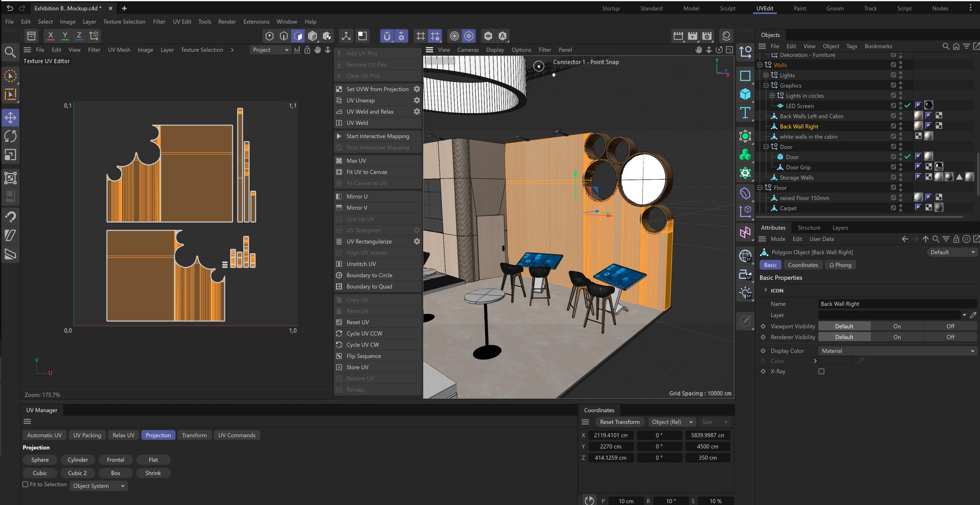Switch to Points mode

269,36
